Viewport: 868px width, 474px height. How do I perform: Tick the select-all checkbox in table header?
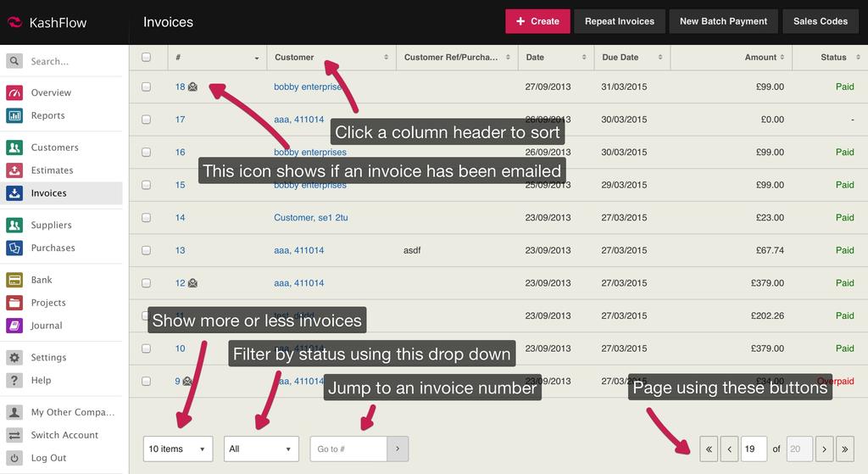click(x=146, y=58)
